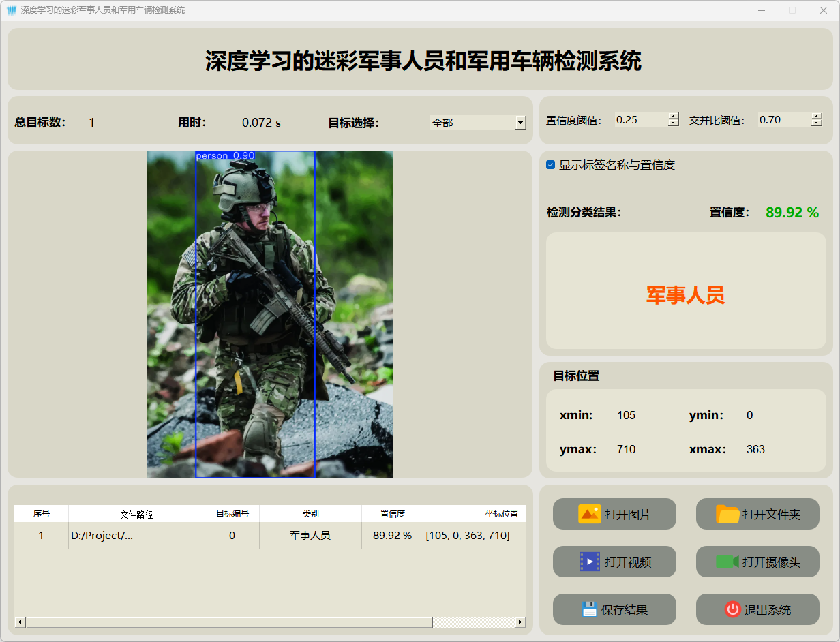Increase the confidence threshold value

674,116
